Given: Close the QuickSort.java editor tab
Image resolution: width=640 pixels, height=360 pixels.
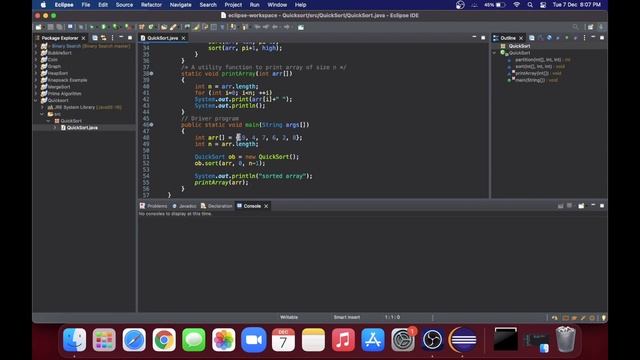Looking at the screenshot, I should point(183,38).
